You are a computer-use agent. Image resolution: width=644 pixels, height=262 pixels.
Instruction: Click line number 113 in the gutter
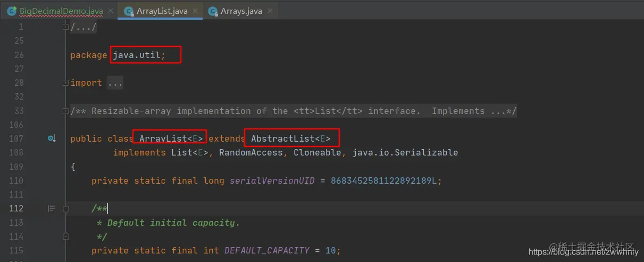click(16, 223)
